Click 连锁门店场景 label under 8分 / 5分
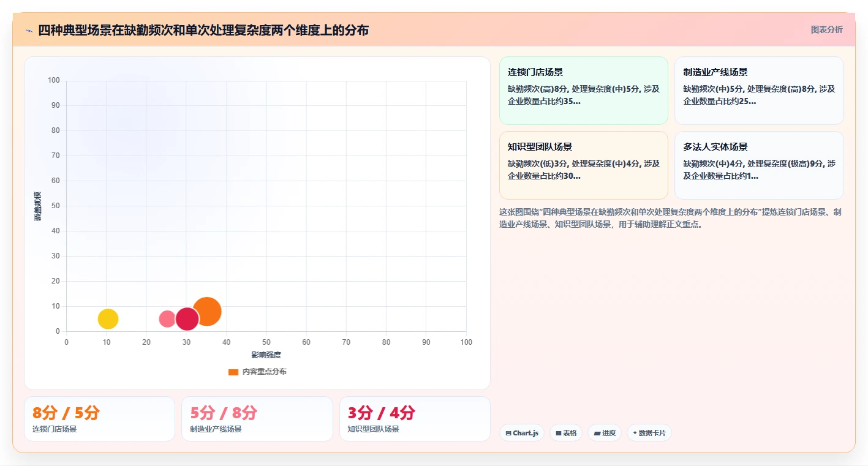 point(55,429)
